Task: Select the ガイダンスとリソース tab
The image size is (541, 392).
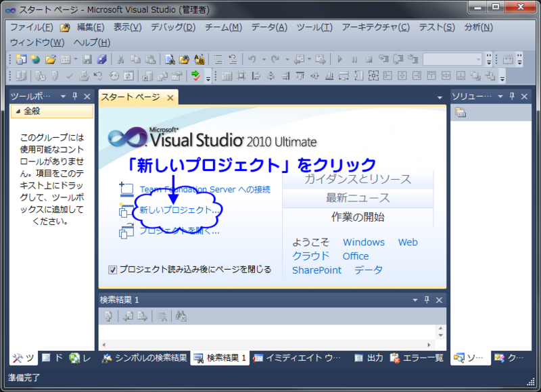Action: [358, 179]
